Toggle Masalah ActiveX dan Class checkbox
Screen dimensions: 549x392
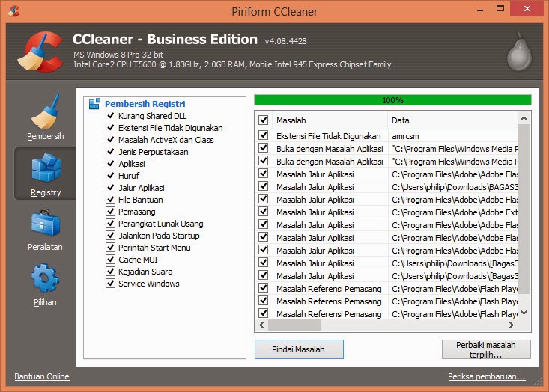110,140
